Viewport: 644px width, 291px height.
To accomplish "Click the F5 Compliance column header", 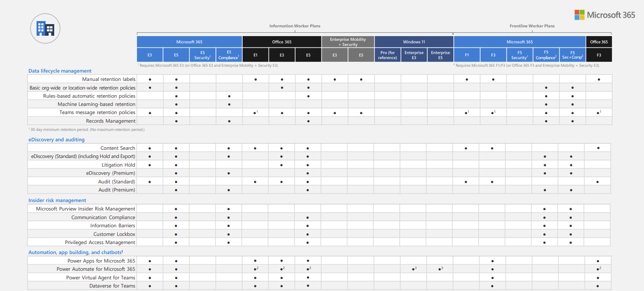I will pyautogui.click(x=546, y=55).
